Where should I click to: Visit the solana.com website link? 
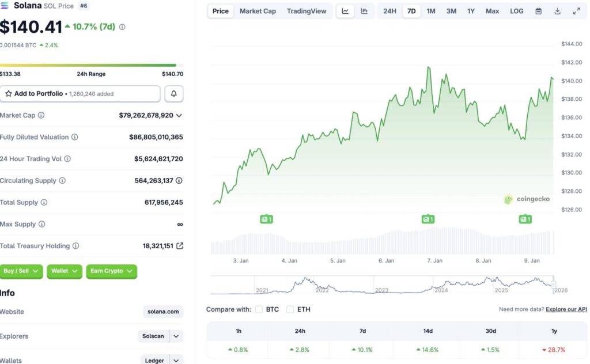(x=162, y=312)
